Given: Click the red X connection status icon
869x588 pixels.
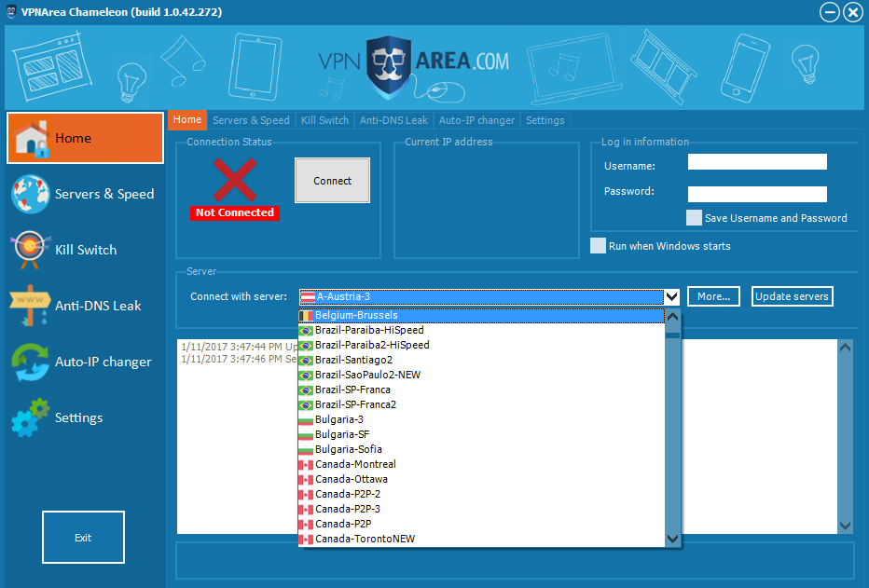Looking at the screenshot, I should point(235,180).
